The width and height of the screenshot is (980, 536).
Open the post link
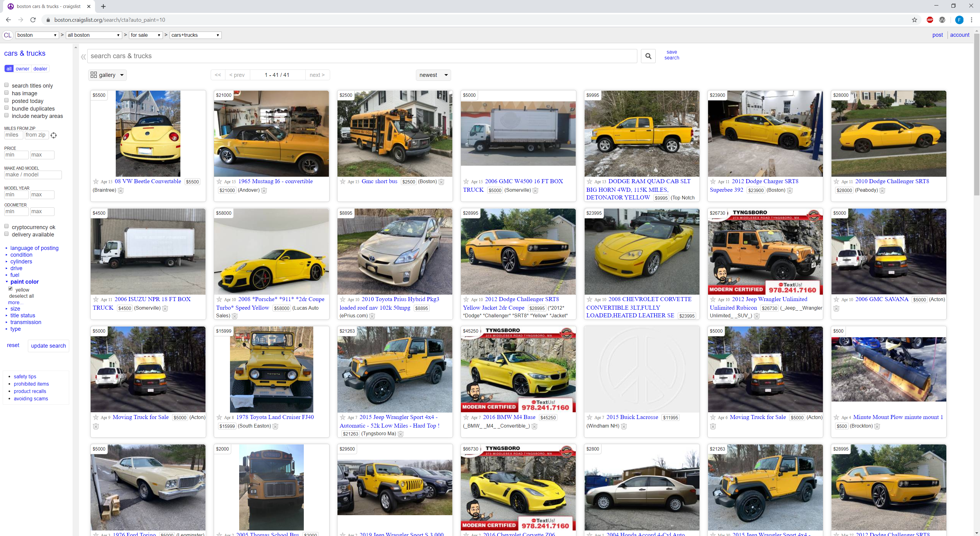pos(937,35)
